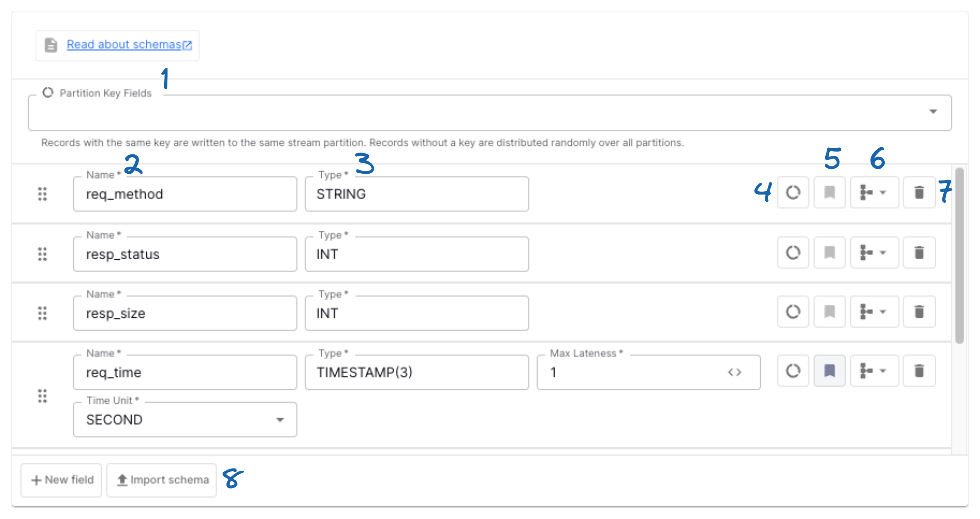The image size is (980, 519).
Task: Open tree structure dropdown on resp_size row
Action: coord(874,312)
